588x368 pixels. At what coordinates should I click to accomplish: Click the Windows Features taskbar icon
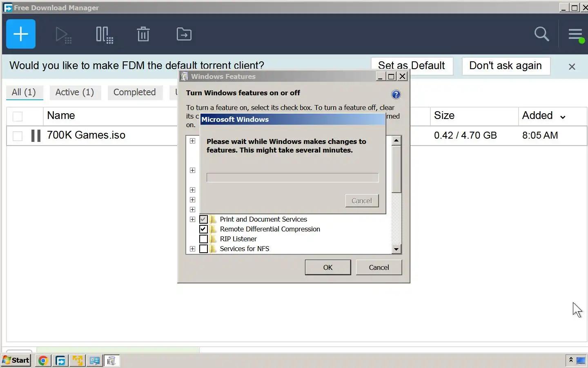pos(111,361)
